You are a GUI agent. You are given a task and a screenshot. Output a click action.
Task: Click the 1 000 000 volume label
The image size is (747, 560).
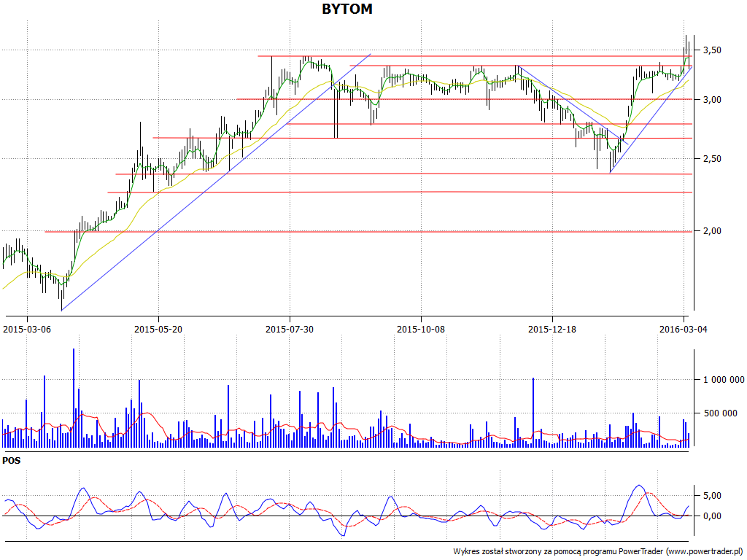point(724,380)
